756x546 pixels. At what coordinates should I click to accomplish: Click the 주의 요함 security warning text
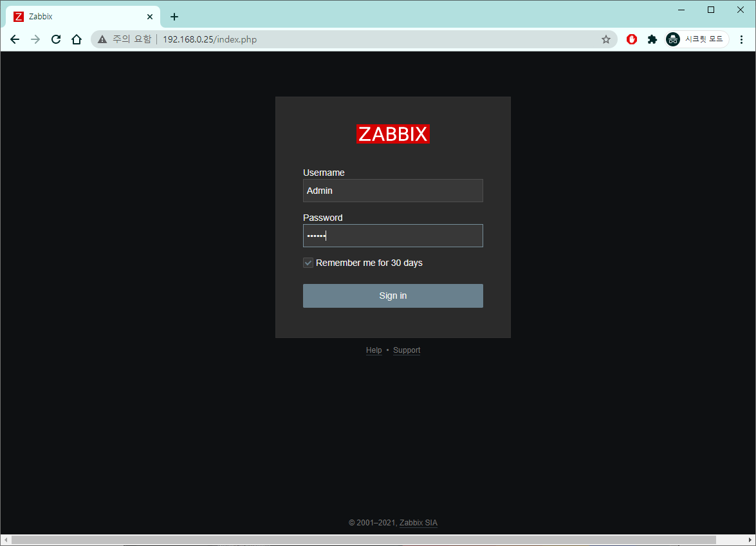pyautogui.click(x=132, y=39)
